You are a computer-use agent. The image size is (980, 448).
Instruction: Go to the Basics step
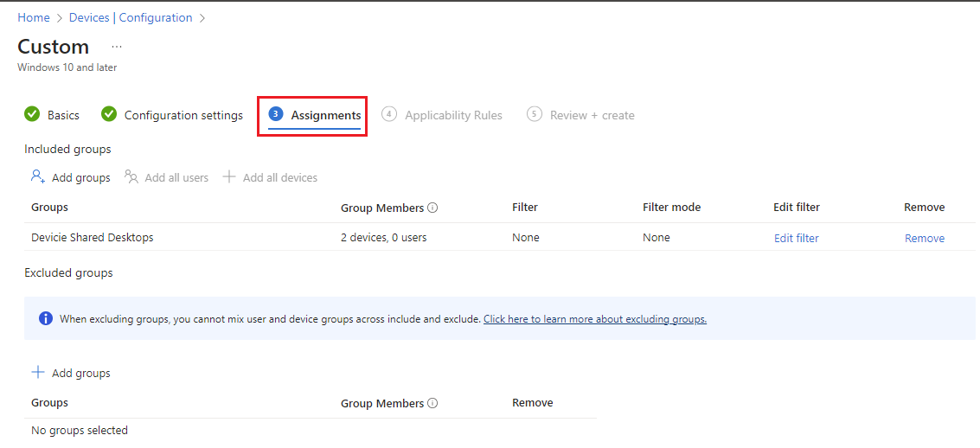click(x=63, y=115)
